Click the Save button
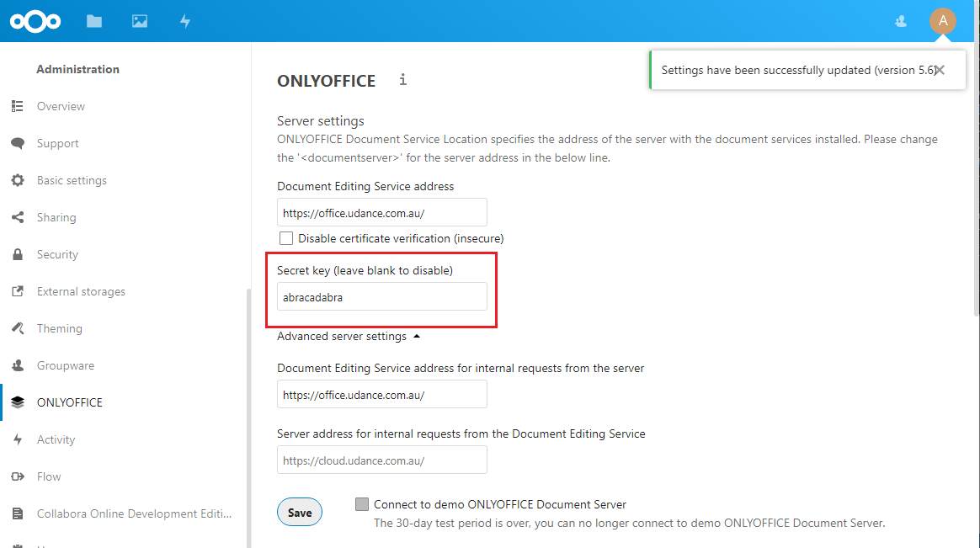This screenshot has height=548, width=980. coord(300,513)
